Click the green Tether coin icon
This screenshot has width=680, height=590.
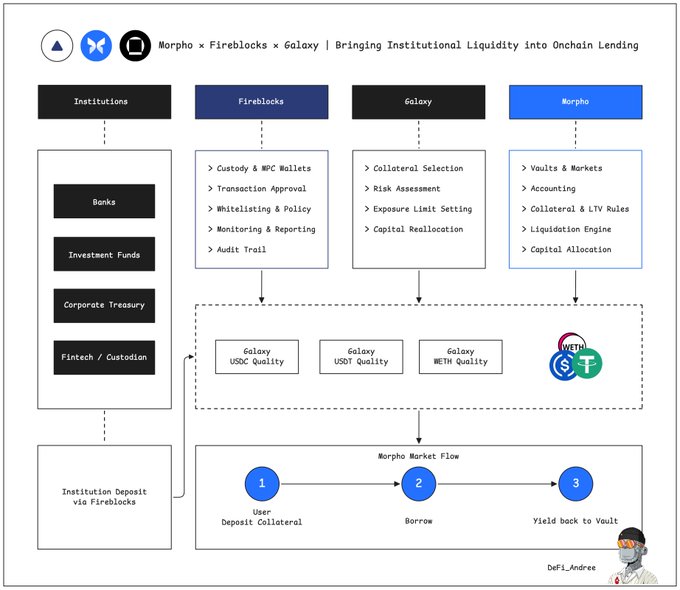(587, 364)
